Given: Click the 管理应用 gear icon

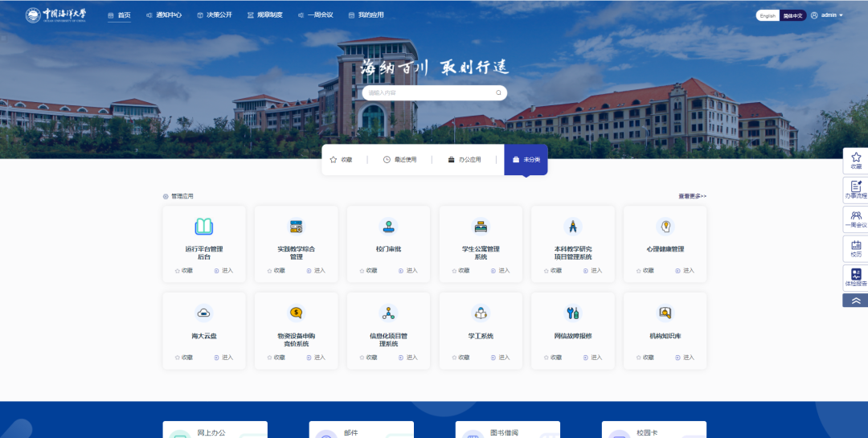Looking at the screenshot, I should 166,197.
